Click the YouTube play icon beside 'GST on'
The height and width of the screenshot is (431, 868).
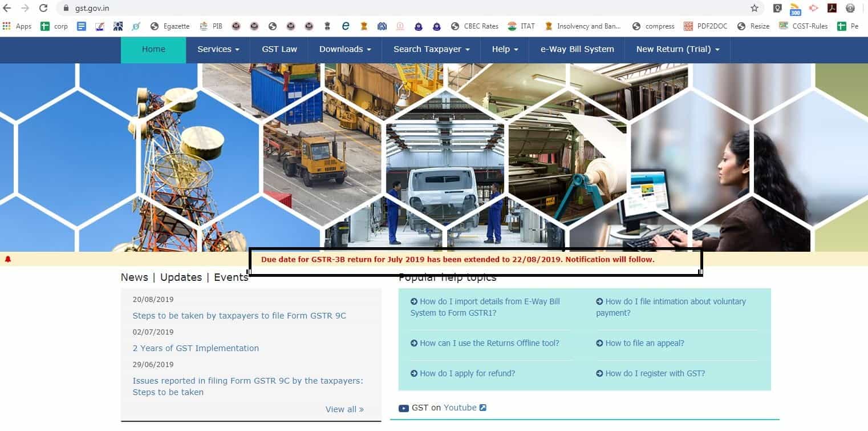(404, 408)
